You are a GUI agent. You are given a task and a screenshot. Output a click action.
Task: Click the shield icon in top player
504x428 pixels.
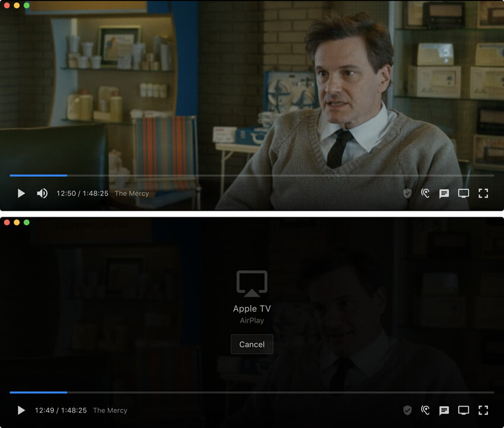(407, 194)
